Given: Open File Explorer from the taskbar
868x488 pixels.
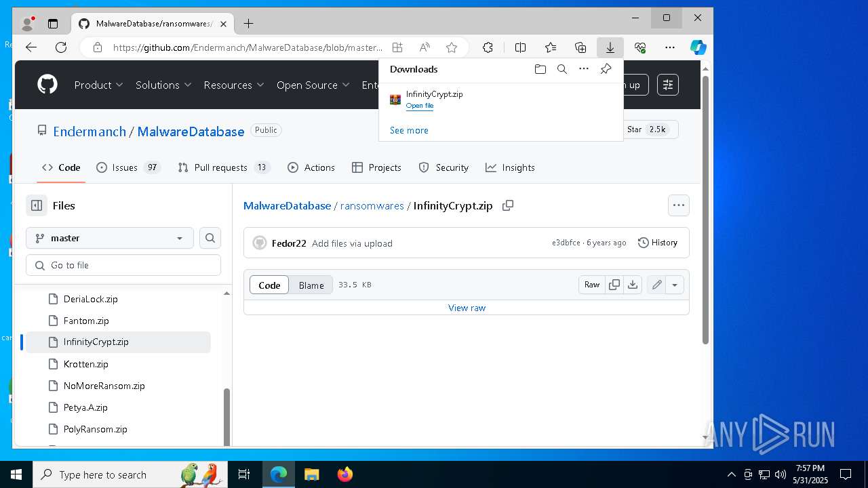Looking at the screenshot, I should point(311,474).
